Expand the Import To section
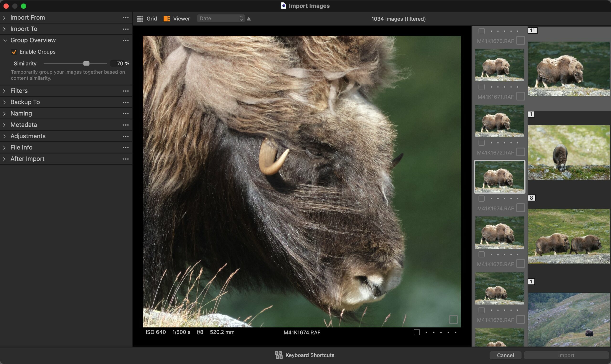 [x=5, y=29]
